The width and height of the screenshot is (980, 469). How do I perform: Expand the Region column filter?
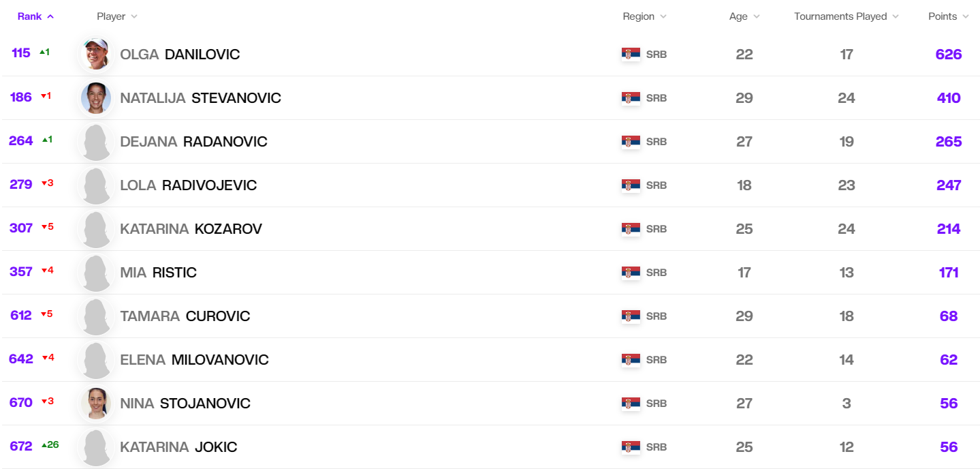pyautogui.click(x=644, y=16)
